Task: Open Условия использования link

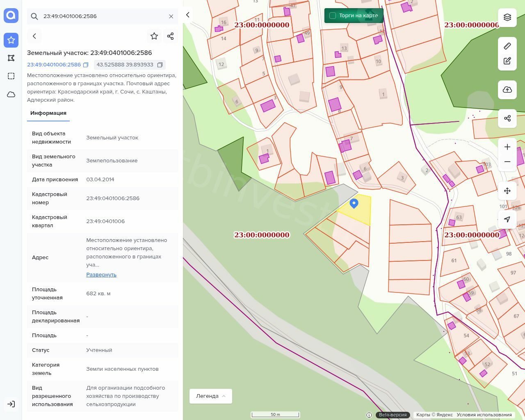Action: (484, 415)
